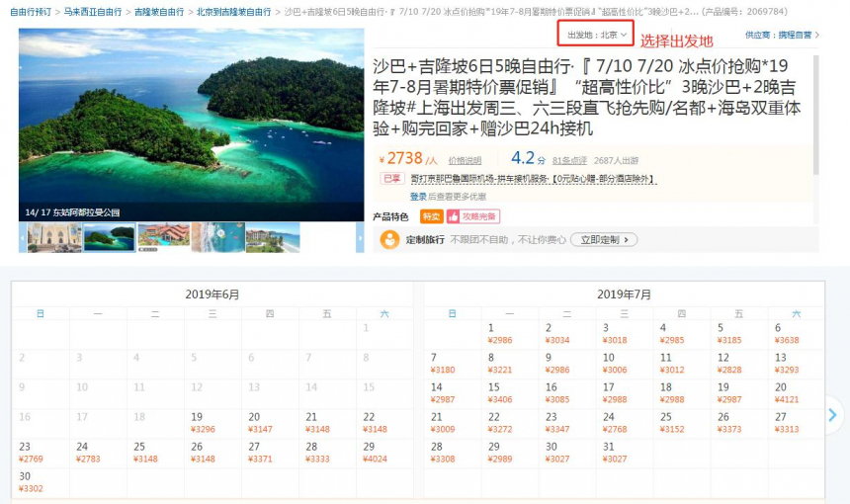Select July 3 priced ¥3018
Viewport: 850px width, 504px height.
pos(625,334)
